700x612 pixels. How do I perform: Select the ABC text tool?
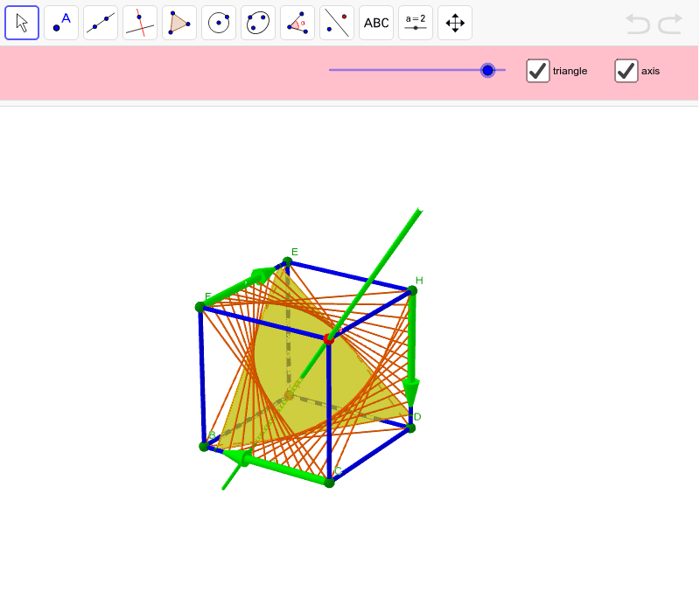375,22
